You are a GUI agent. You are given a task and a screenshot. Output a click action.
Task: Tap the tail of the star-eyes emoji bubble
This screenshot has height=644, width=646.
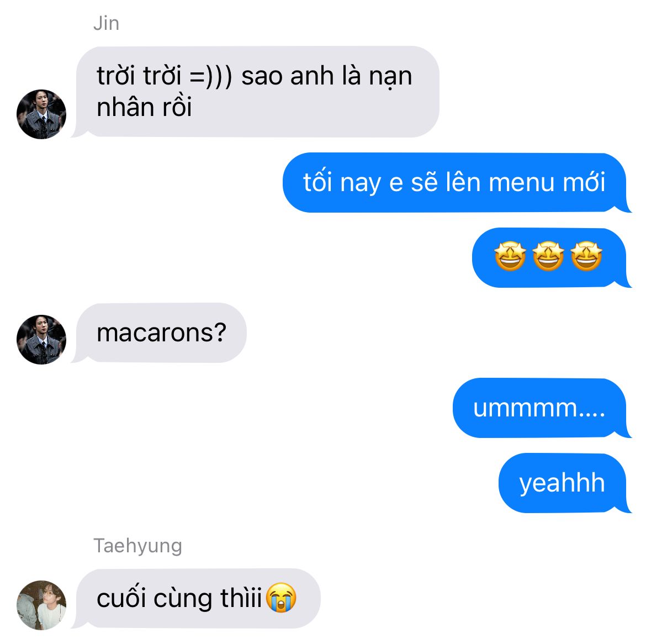[x=625, y=282]
